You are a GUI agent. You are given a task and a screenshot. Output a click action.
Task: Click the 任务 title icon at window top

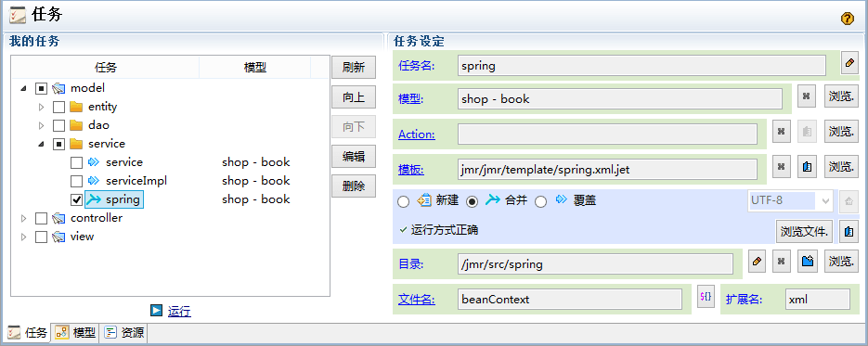[17, 15]
